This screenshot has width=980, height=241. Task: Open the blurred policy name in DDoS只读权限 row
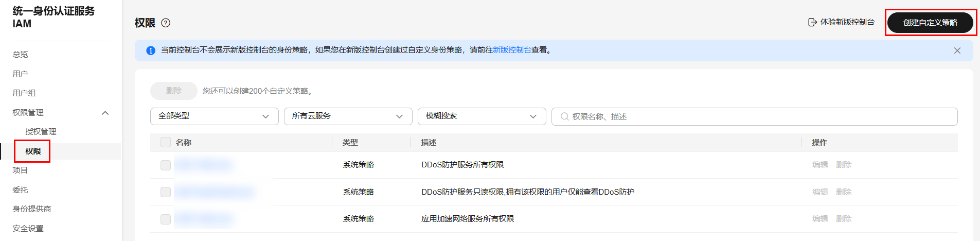click(x=215, y=192)
